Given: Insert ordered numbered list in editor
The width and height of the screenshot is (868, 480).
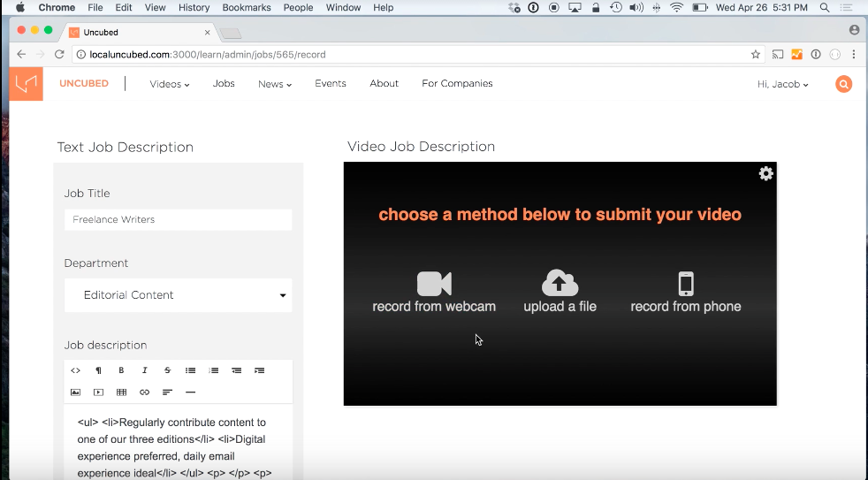Looking at the screenshot, I should click(x=214, y=370).
